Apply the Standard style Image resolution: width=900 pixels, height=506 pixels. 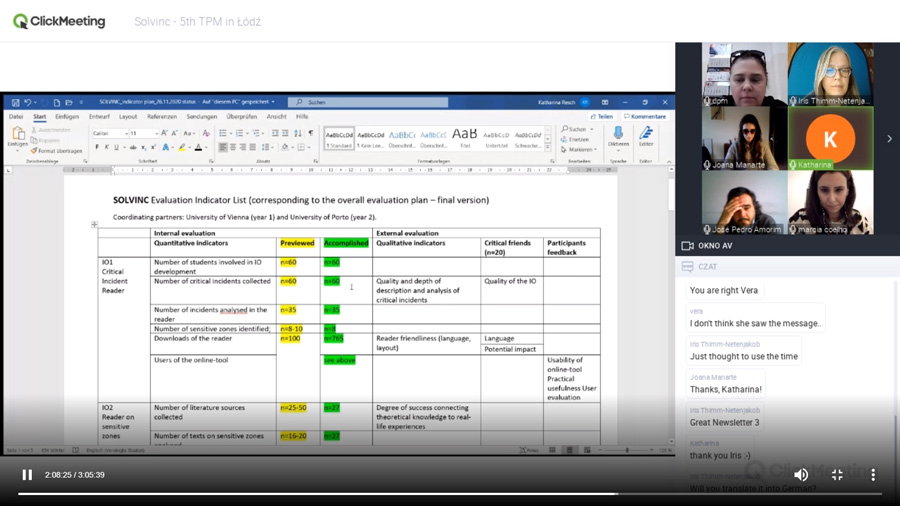tap(339, 139)
